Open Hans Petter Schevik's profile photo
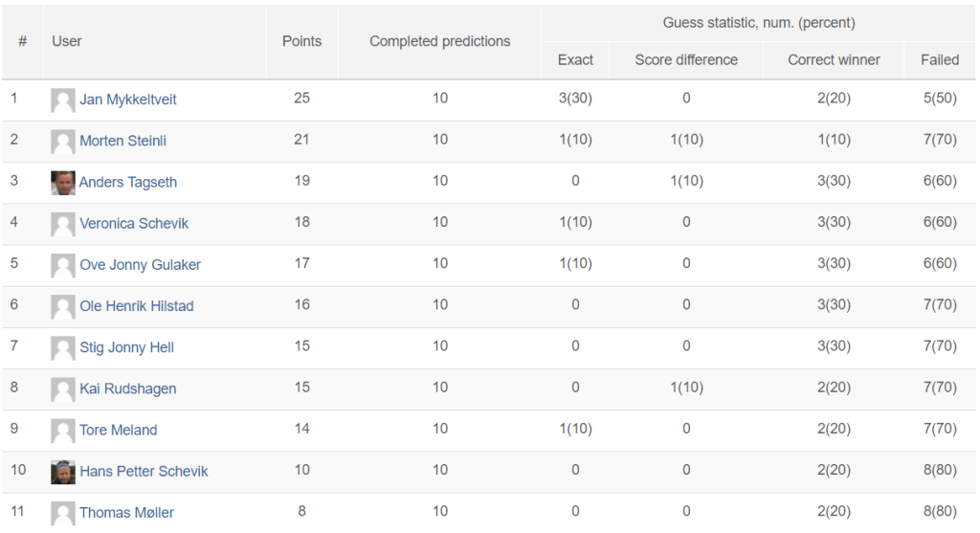980x533 pixels. (62, 472)
